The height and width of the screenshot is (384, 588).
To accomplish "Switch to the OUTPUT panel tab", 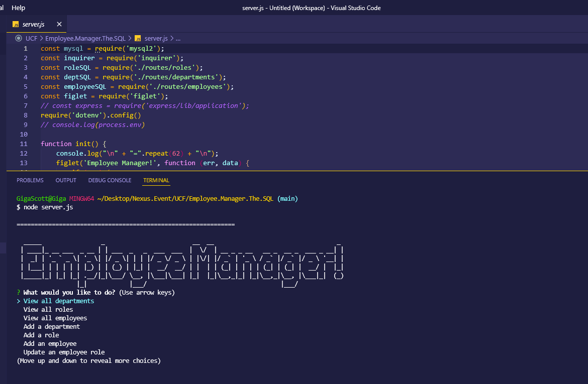I will point(65,180).
